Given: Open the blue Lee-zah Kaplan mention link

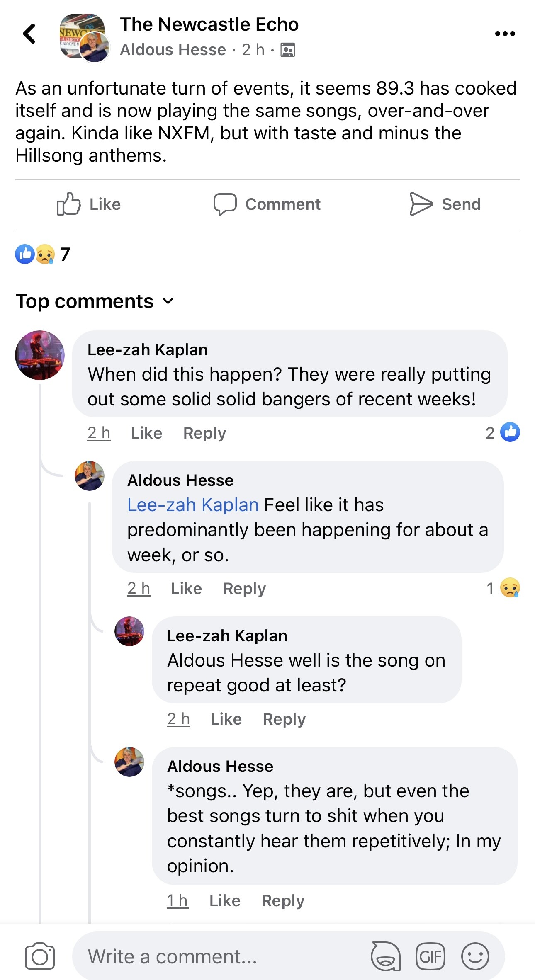Looking at the screenshot, I should pos(193,505).
